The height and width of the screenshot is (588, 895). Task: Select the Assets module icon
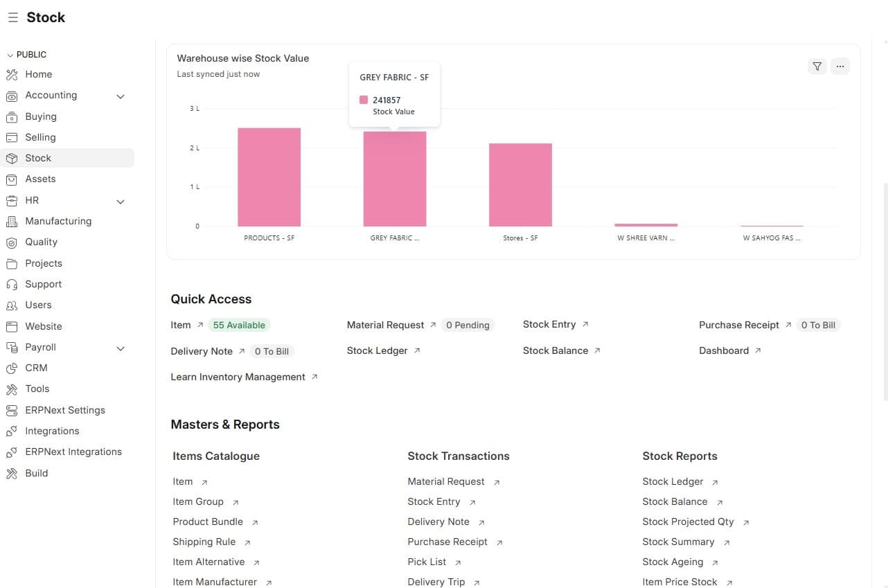click(x=12, y=179)
